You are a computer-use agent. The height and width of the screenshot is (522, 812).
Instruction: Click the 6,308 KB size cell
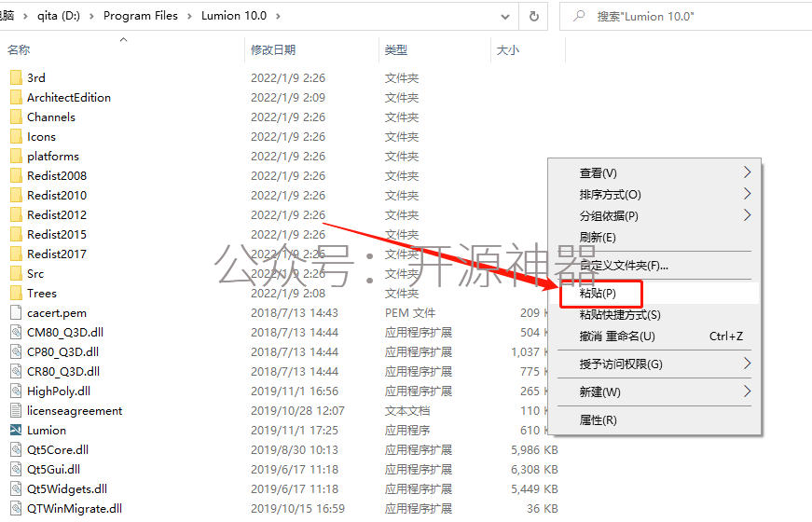(x=534, y=470)
